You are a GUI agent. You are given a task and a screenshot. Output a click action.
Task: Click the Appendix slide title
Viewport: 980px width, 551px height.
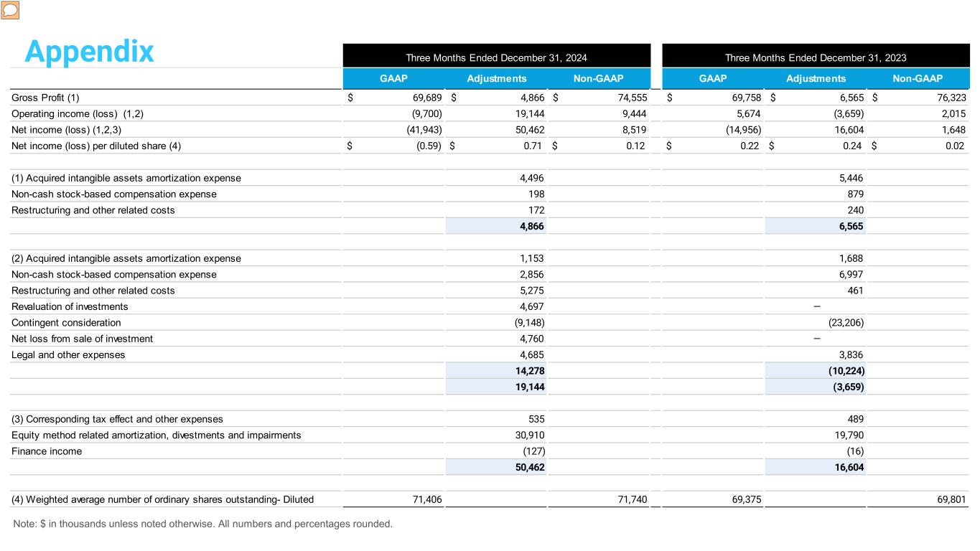tap(89, 51)
